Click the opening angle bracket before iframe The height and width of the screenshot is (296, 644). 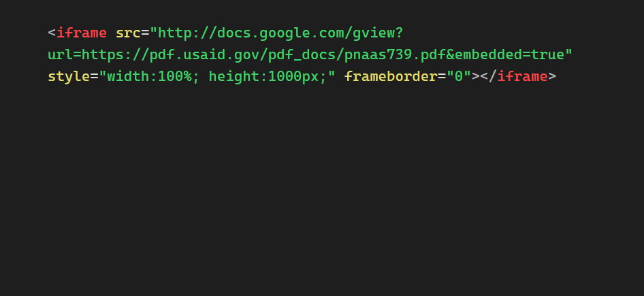(52, 33)
